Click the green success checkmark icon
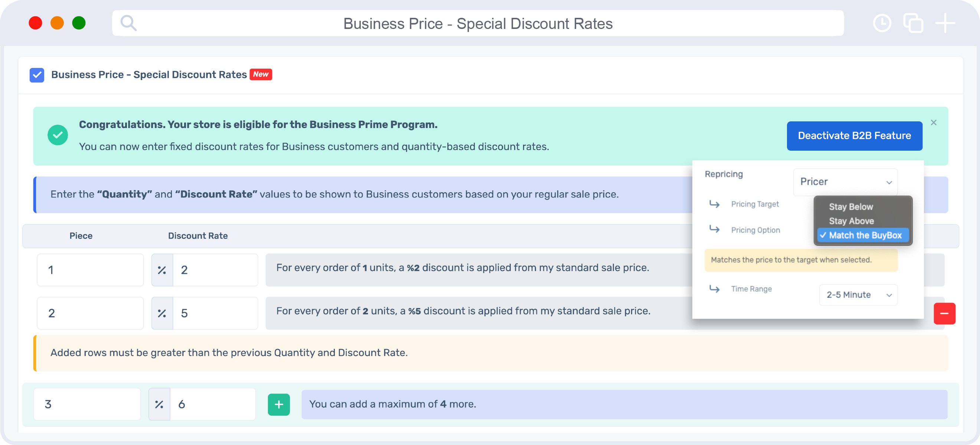Viewport: 980px width, 445px height. point(58,135)
